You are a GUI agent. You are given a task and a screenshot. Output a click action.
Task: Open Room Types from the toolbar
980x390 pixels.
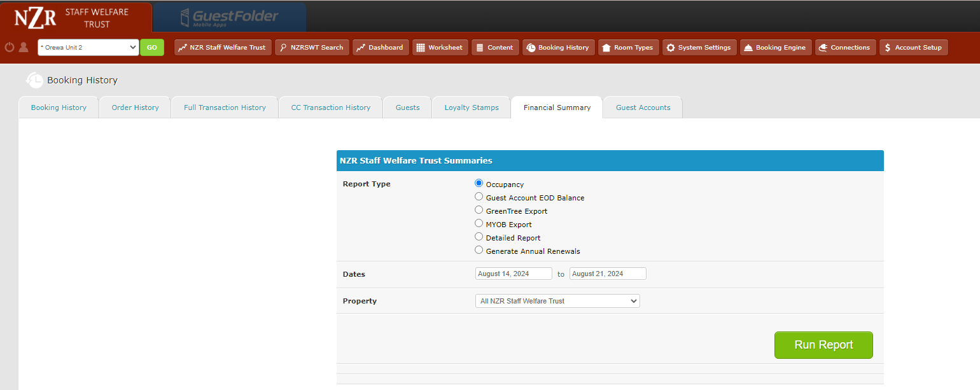point(629,48)
